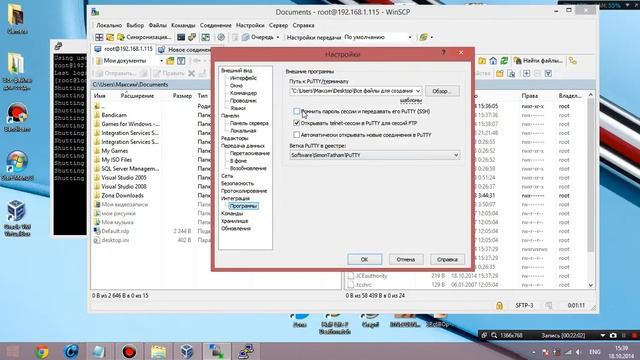The image size is (640, 360).
Task: Select Коммандер in settings tree
Action: (x=243, y=93)
